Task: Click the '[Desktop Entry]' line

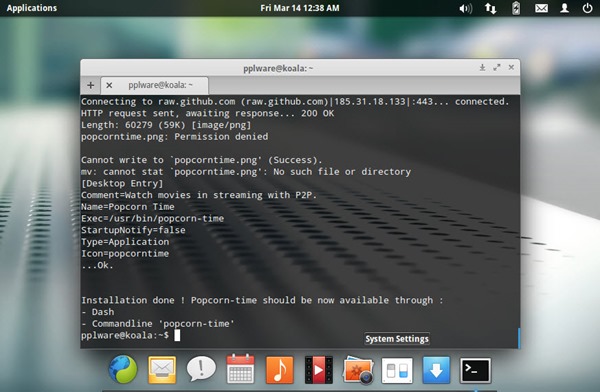Action: point(122,183)
